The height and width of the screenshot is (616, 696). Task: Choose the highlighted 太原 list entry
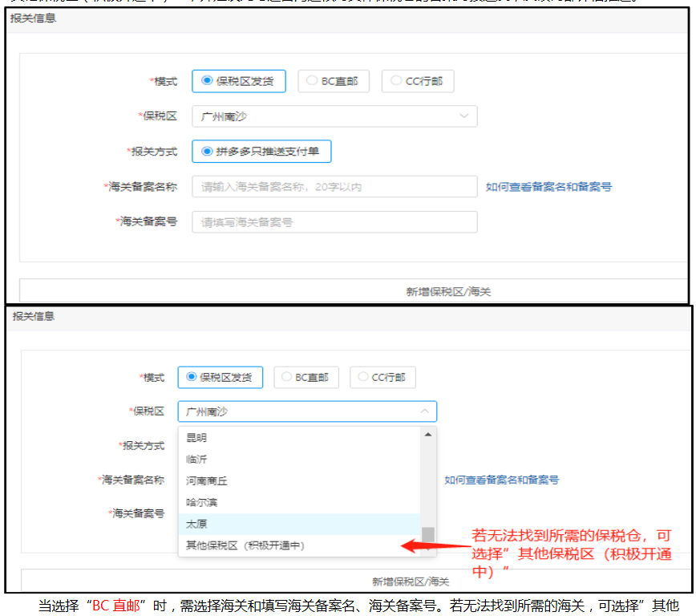coord(196,524)
